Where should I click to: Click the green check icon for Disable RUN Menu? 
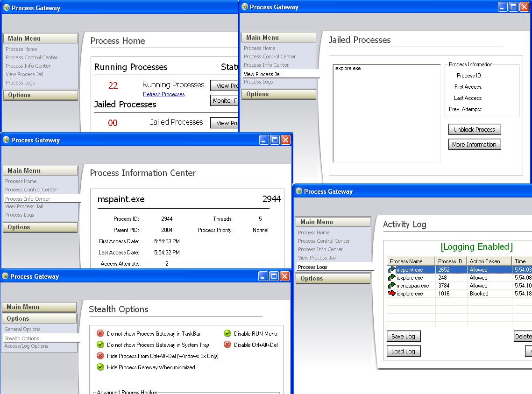pyautogui.click(x=227, y=334)
